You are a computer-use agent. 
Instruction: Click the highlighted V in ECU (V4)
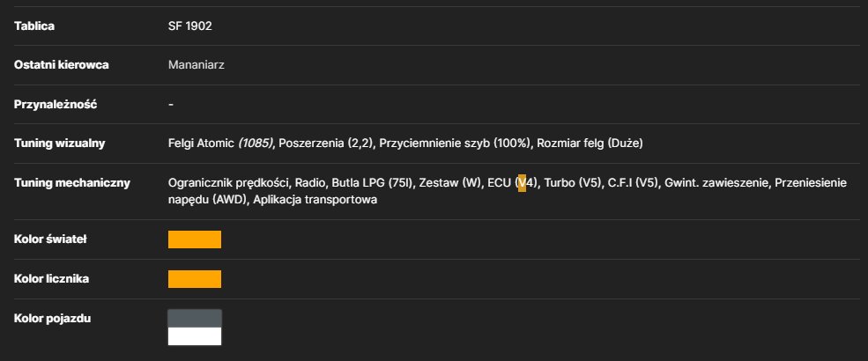pos(522,182)
